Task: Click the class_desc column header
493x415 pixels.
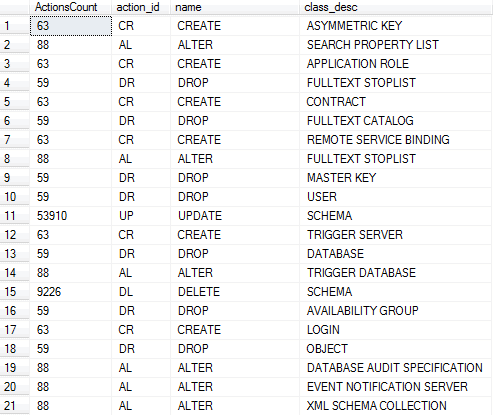Action: tap(396, 7)
